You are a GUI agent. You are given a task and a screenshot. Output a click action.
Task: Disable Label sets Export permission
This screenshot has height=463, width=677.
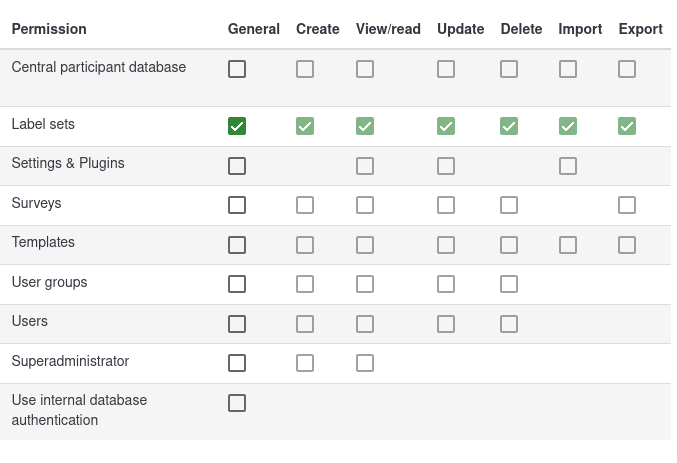(x=627, y=126)
